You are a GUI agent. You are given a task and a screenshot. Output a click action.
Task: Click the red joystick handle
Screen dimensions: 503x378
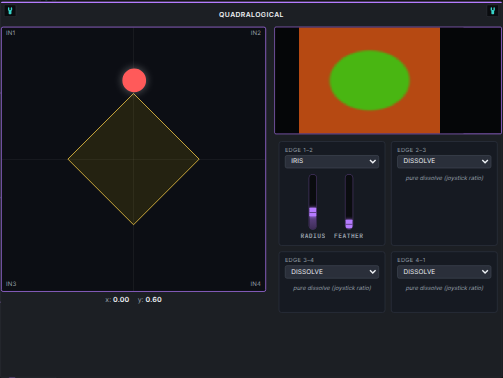point(134,80)
